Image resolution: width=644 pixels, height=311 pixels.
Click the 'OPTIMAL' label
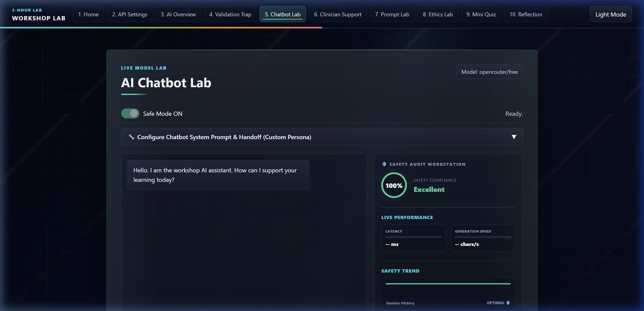(x=495, y=303)
